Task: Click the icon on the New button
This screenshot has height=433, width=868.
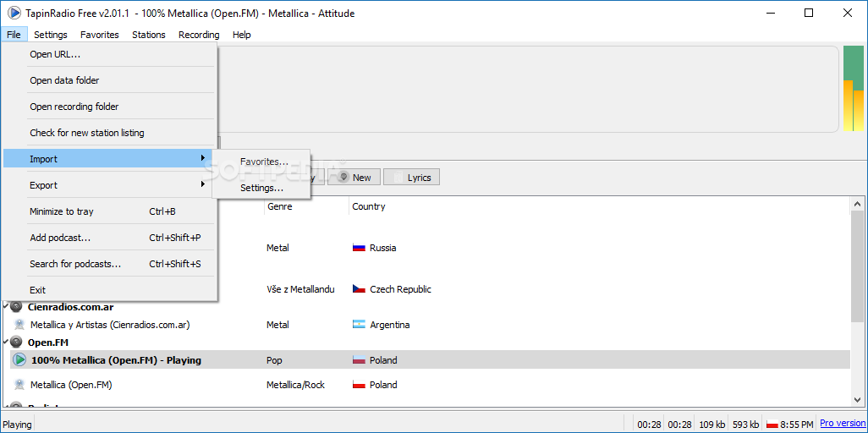Action: (343, 178)
